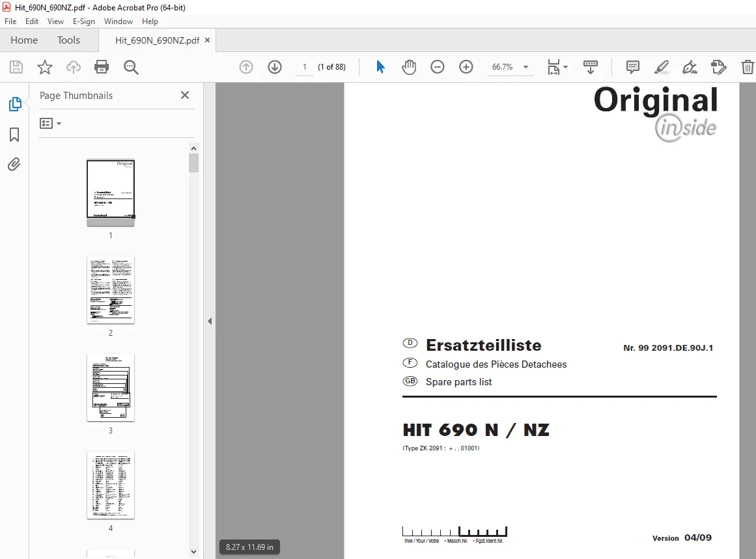This screenshot has height=559, width=756.
Task: Select page 4 thumbnail
Action: tap(111, 485)
